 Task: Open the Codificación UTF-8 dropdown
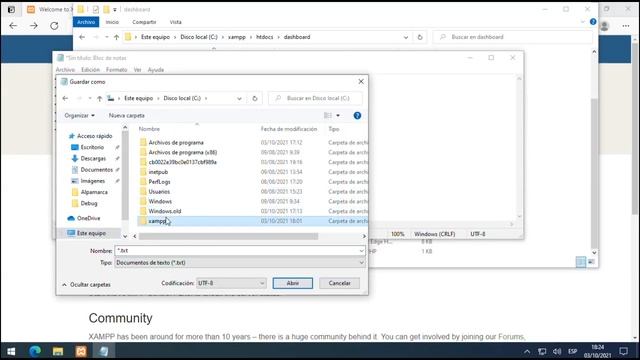point(231,283)
